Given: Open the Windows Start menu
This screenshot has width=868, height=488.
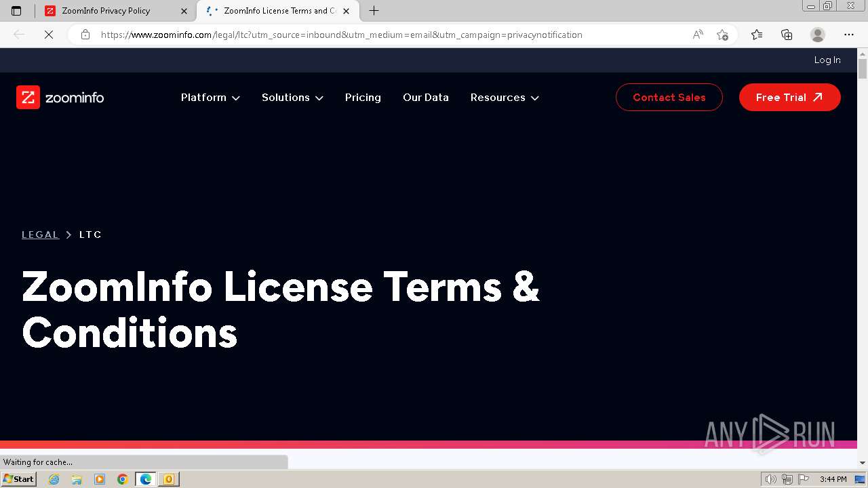Looking at the screenshot, I should (19, 479).
